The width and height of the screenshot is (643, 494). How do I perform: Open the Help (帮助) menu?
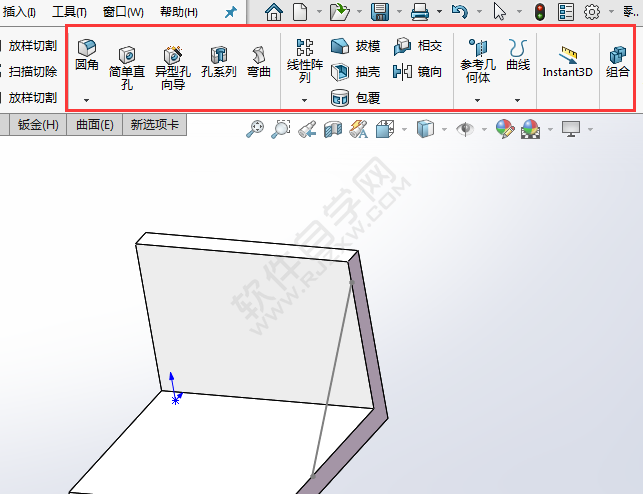pos(179,12)
